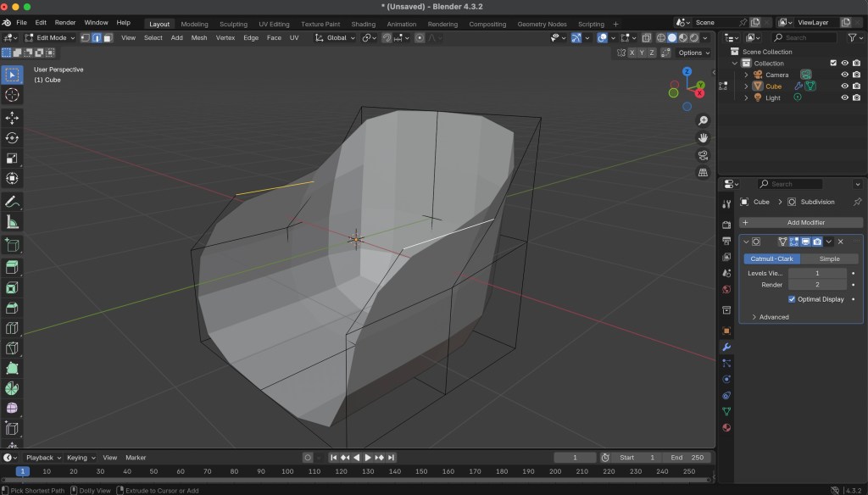Open the Render menu
This screenshot has width=868, height=495.
tap(65, 22)
